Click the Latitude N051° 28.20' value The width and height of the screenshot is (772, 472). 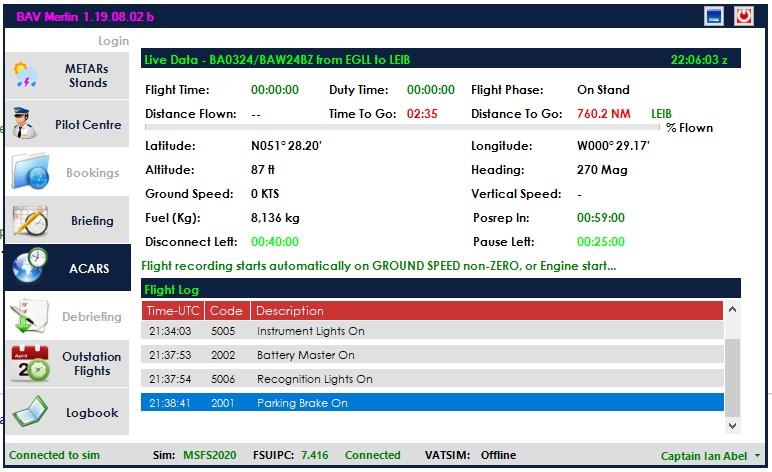[286, 146]
